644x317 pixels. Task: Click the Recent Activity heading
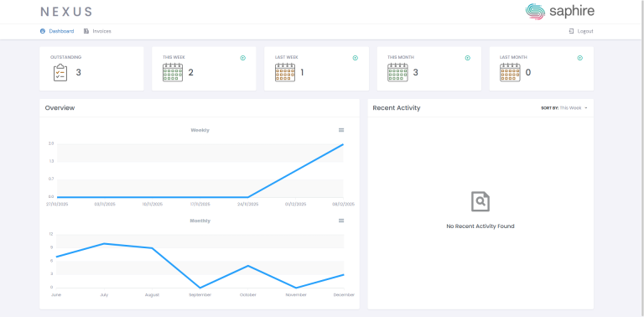(397, 108)
